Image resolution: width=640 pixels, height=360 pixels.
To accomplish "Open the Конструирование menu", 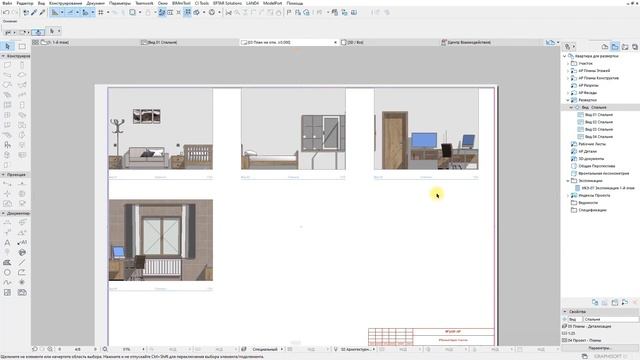I will coord(65,3).
